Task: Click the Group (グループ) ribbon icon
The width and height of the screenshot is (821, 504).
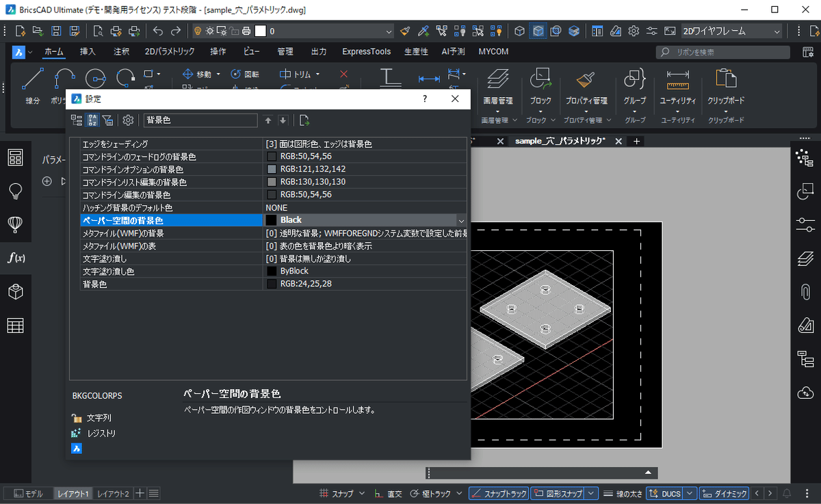Action: [x=635, y=80]
